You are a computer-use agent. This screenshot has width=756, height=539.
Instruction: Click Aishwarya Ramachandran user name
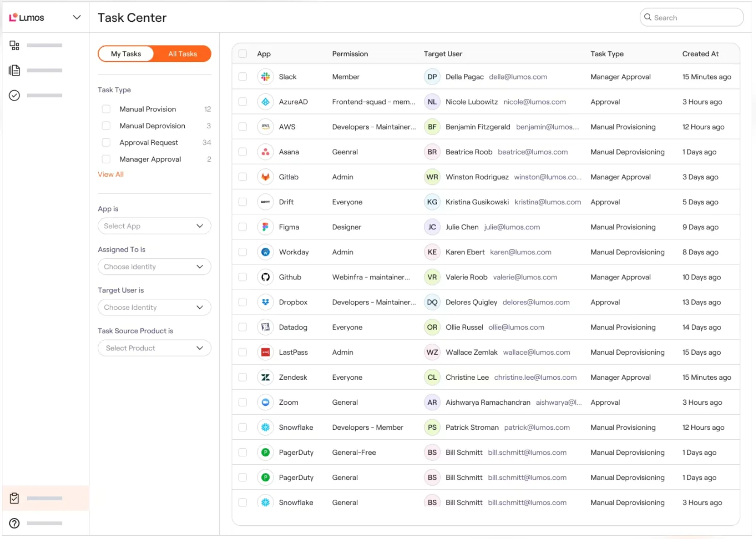[x=488, y=402]
